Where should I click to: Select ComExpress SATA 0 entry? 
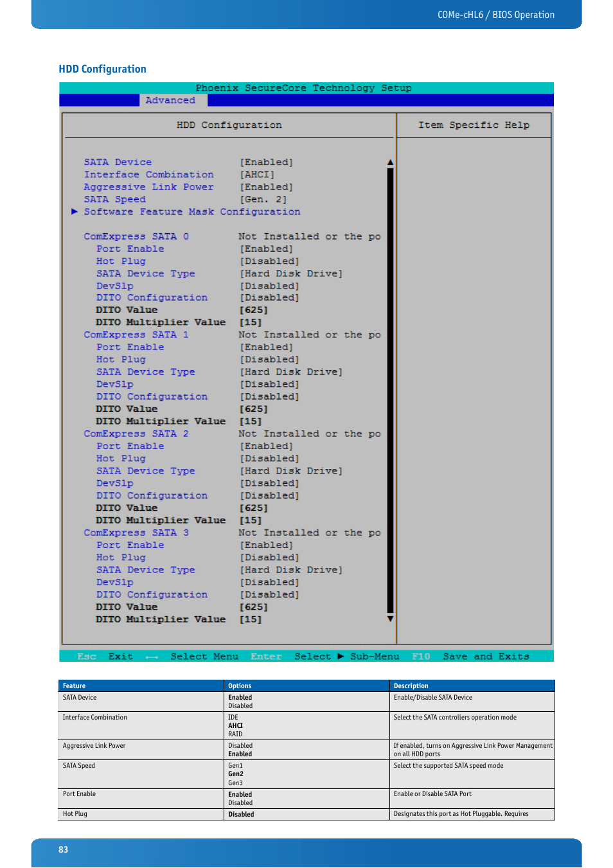coord(136,236)
